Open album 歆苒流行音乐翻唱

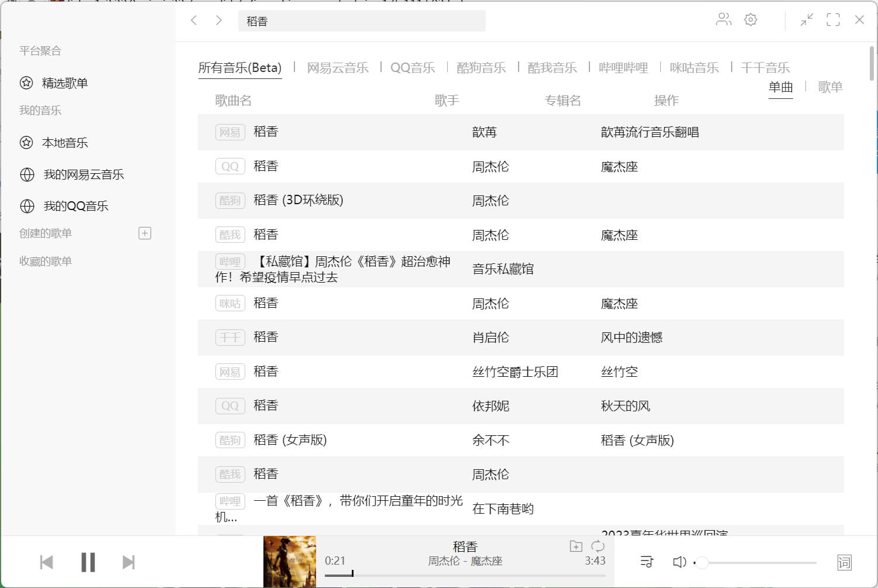650,132
